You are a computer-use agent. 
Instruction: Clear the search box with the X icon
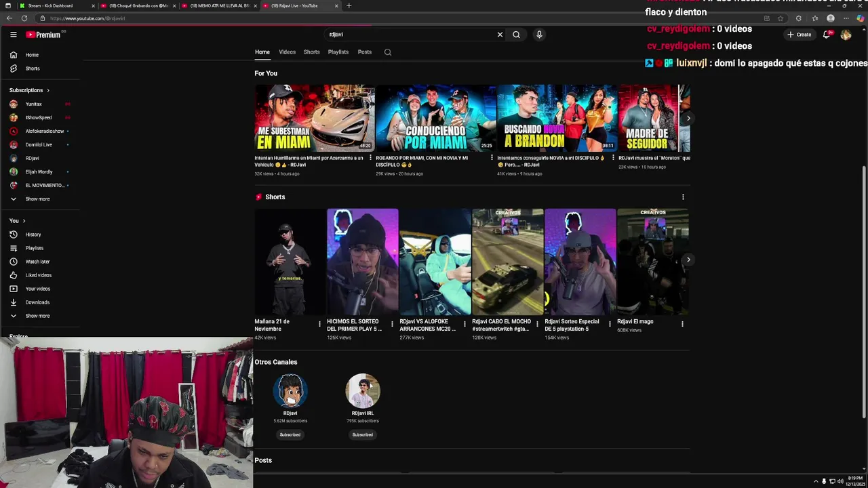coord(500,35)
